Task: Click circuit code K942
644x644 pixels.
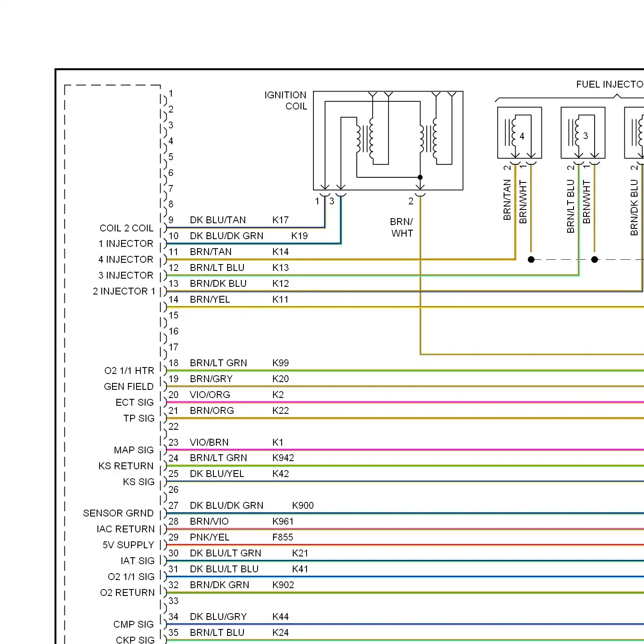Action: (x=283, y=458)
